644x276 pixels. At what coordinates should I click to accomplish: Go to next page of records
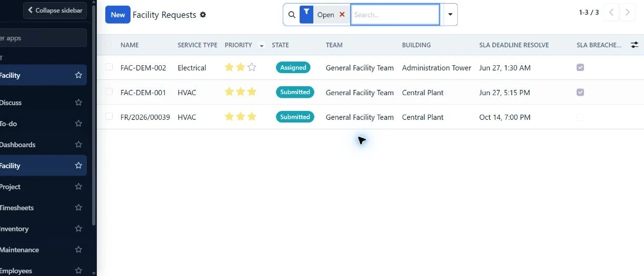click(x=627, y=13)
